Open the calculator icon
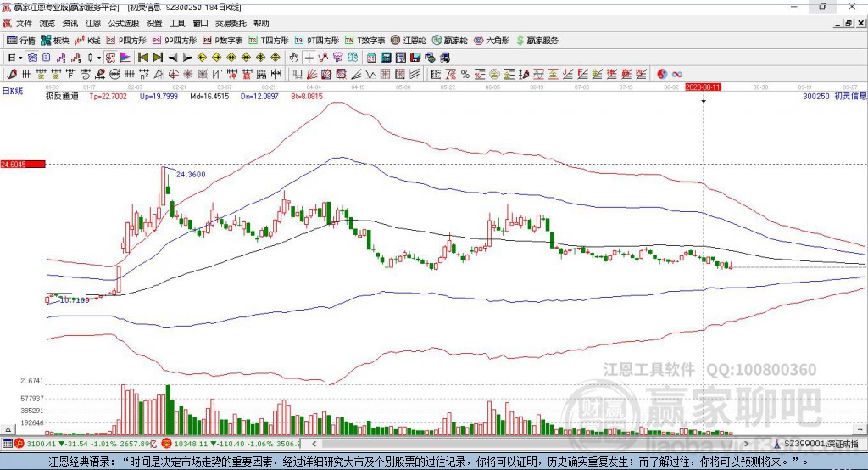Image resolution: width=868 pixels, height=470 pixels. click(386, 58)
